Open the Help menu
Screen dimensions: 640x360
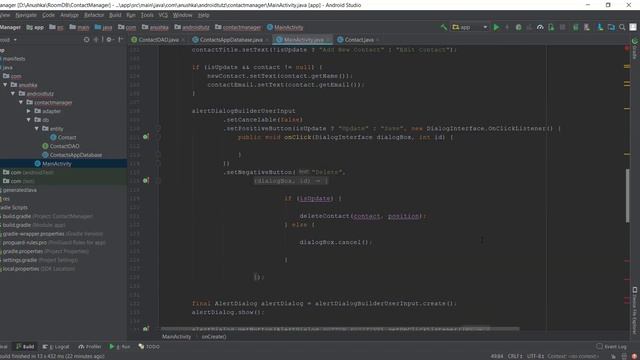[x=203, y=15]
